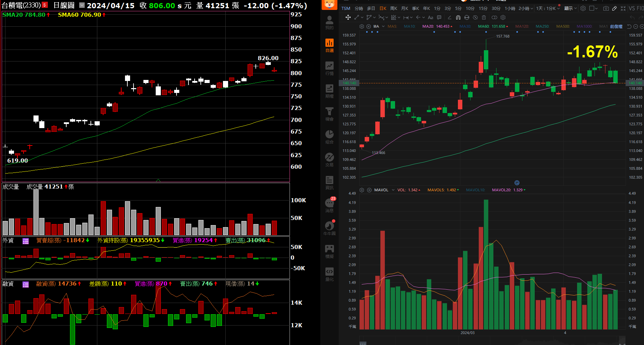The image size is (644, 345).
Task: Switch to the 日K timeframe tab
Action: 383,9
